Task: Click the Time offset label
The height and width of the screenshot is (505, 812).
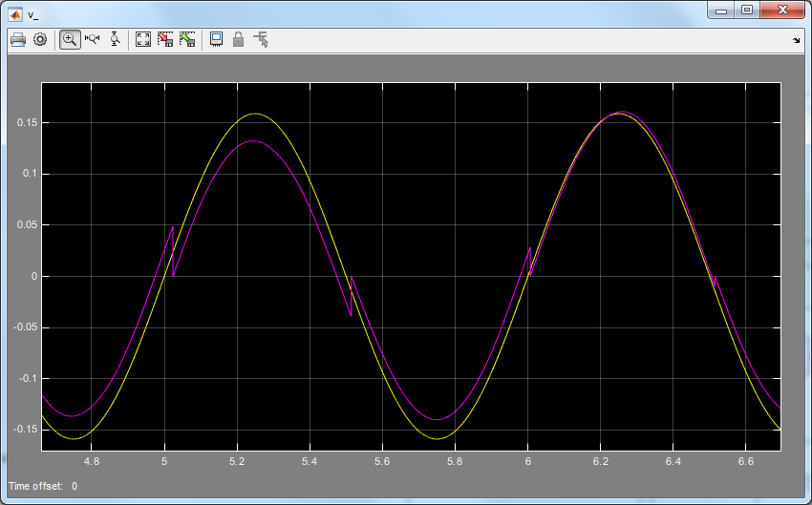Action: tap(35, 486)
